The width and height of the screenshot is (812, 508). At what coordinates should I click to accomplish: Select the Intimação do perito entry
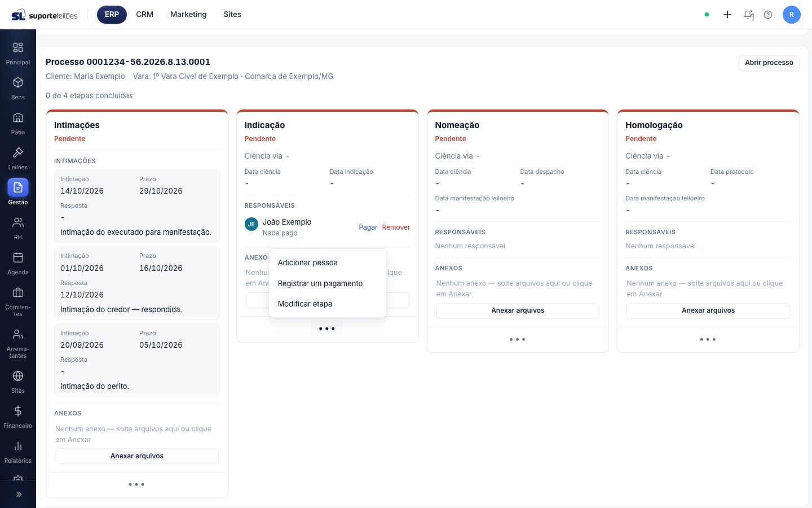137,360
